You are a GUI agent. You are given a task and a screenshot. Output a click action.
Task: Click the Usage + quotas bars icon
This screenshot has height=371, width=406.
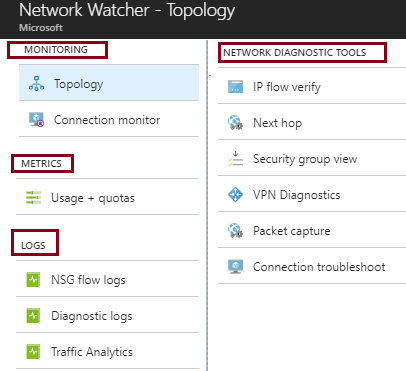(x=33, y=197)
